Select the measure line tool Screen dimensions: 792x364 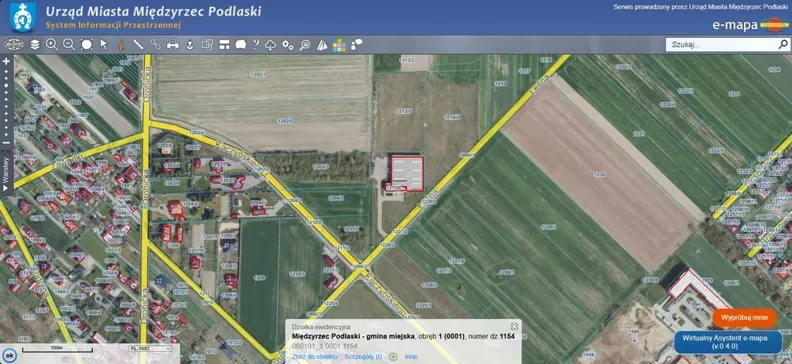click(138, 44)
